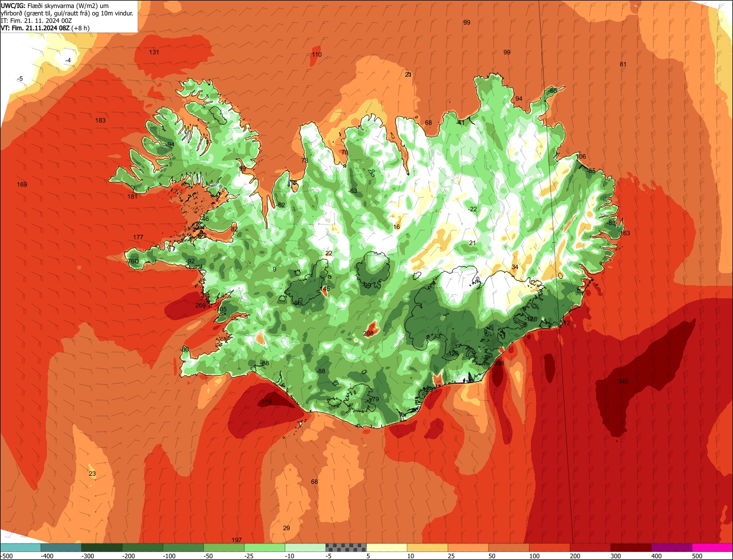The height and width of the screenshot is (560, 733).
Task: Click the map value '85' on the east coast
Action: [592, 171]
